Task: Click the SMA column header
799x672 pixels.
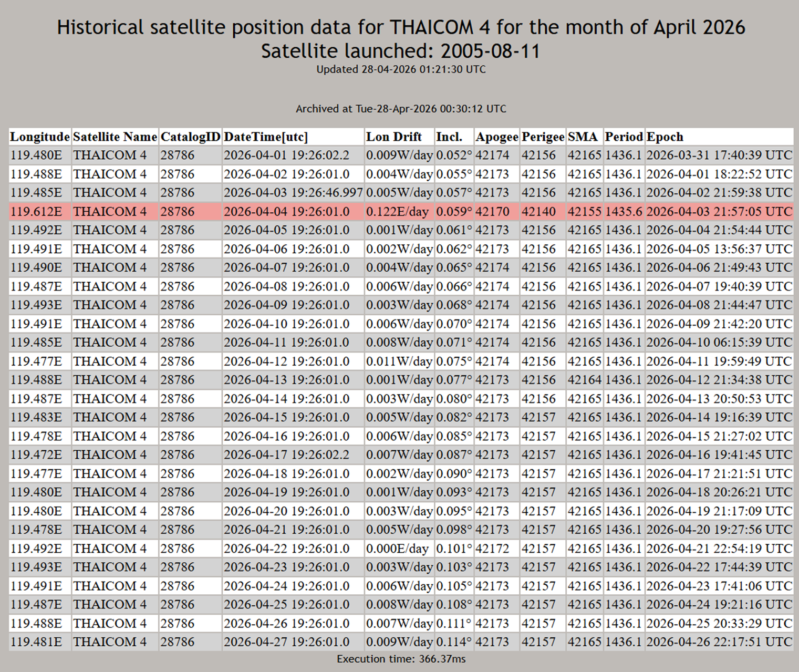Action: click(583, 137)
